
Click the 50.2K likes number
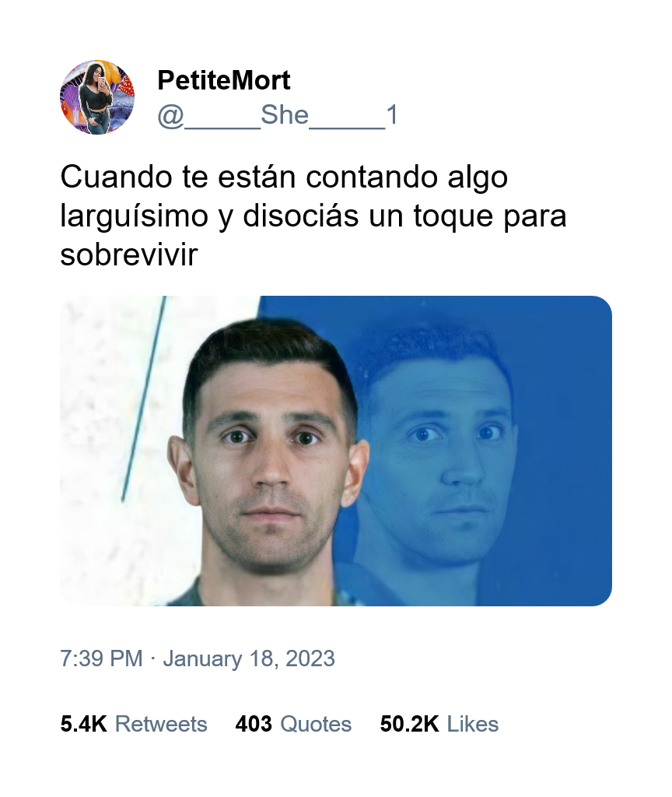tap(409, 725)
